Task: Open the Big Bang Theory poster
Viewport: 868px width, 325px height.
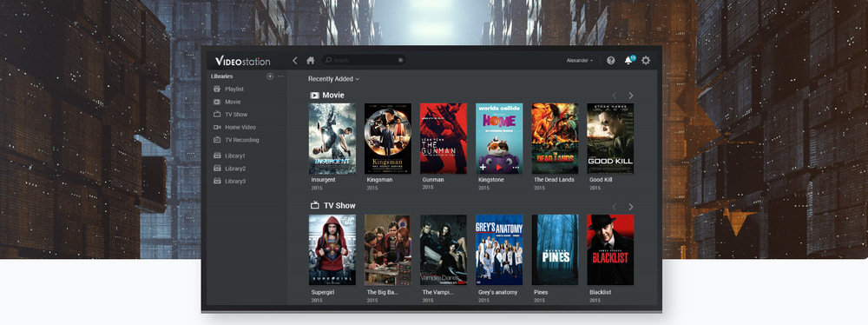Action: 387,249
